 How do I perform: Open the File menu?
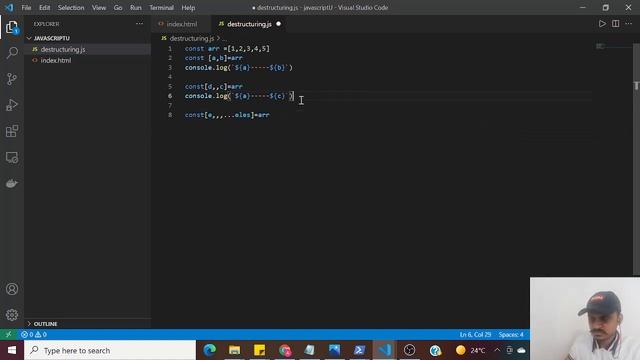[x=26, y=7]
